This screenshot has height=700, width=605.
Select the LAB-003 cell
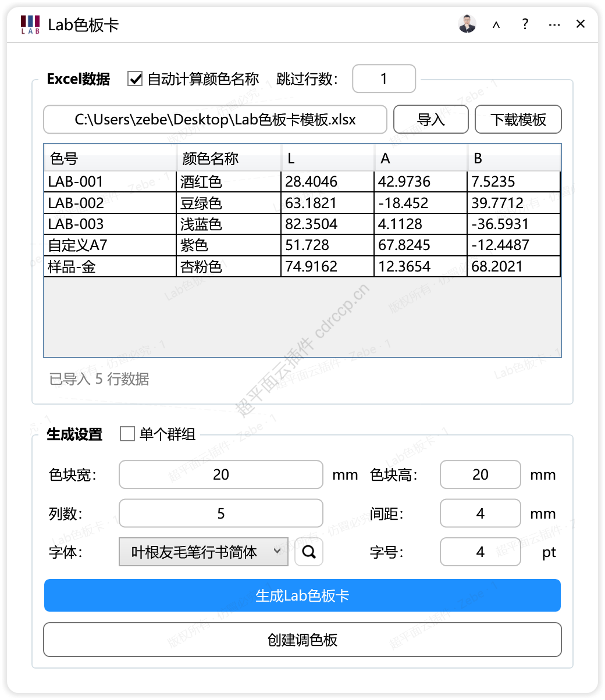(x=111, y=224)
